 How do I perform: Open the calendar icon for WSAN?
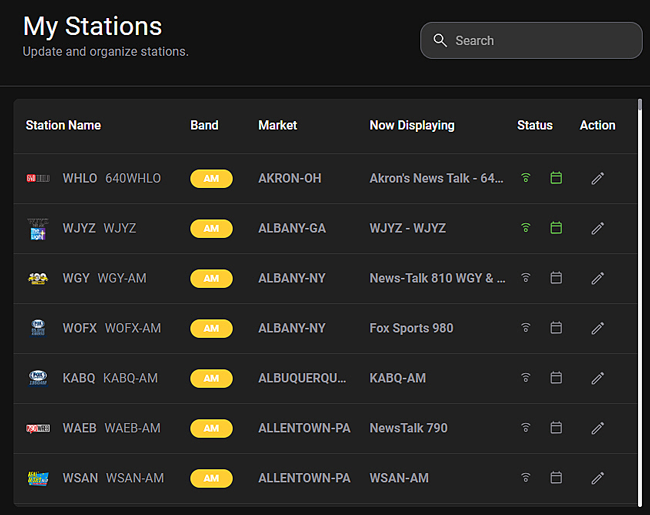coord(556,478)
